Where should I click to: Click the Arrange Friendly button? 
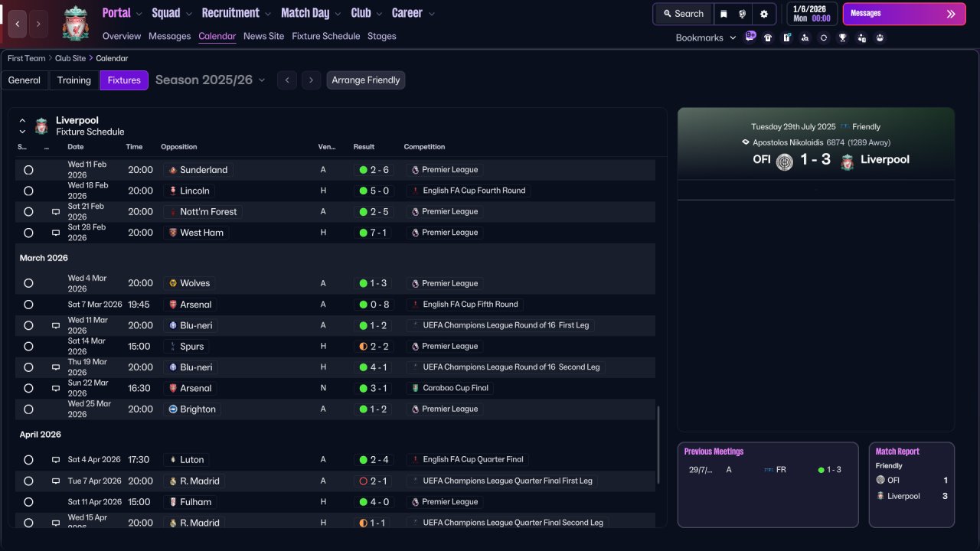tap(366, 80)
